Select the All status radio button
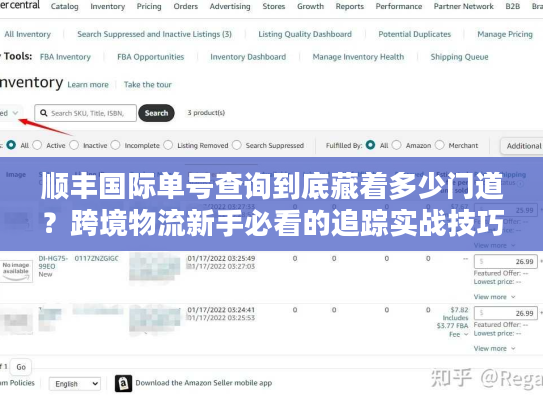Screen dimensions: 543x408 pos(11,145)
